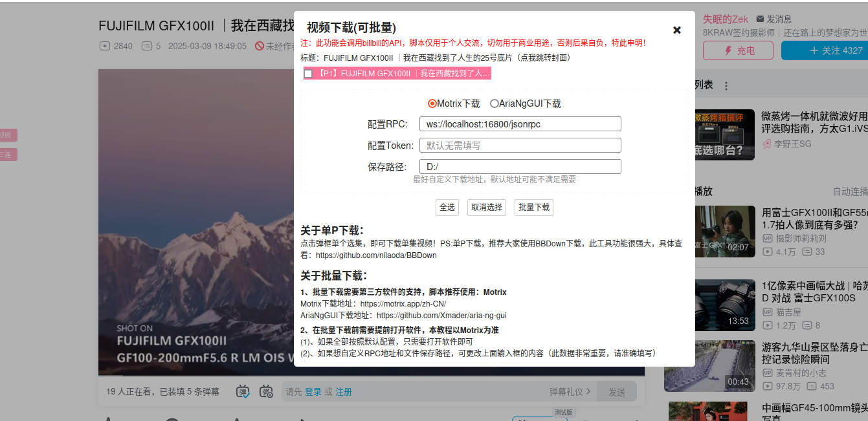Image resolution: width=868 pixels, height=421 pixels.
Task: Open the 李野王SG uploader link
Action: pyautogui.click(x=786, y=144)
